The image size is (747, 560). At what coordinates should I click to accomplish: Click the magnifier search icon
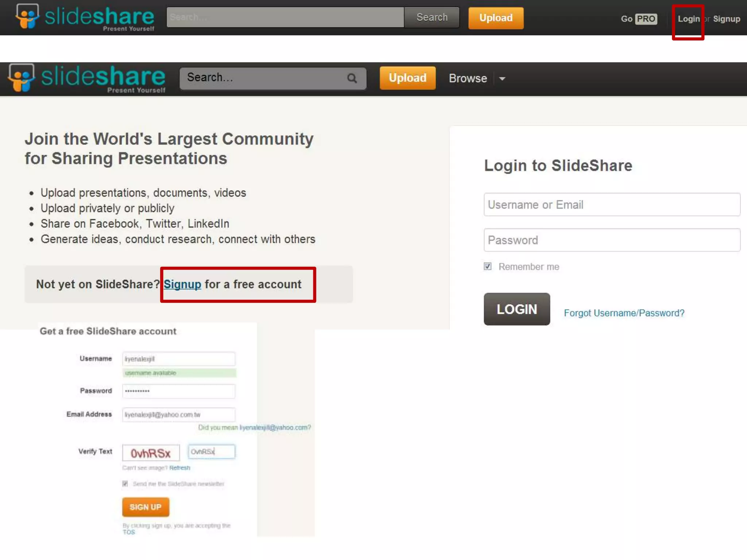(352, 78)
